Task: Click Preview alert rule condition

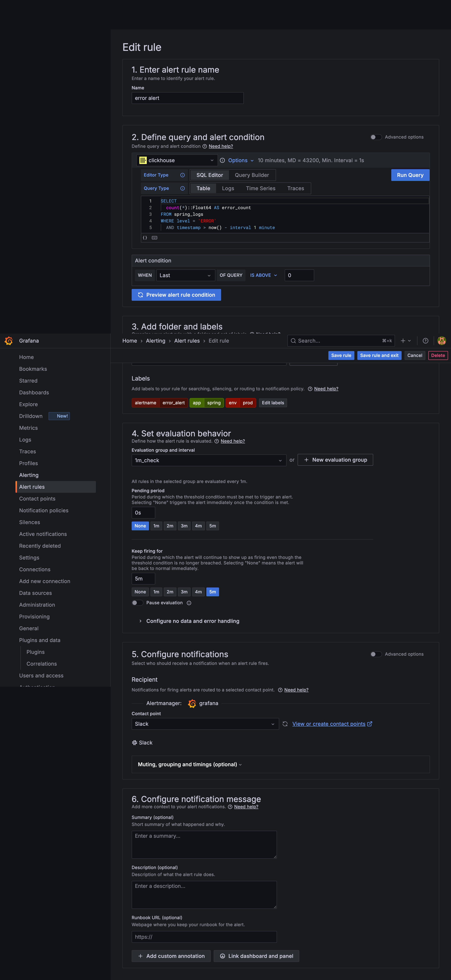Action: pos(176,295)
